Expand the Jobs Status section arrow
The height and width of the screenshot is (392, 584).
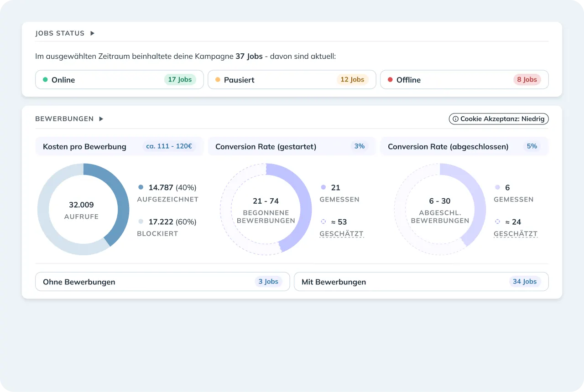point(92,33)
